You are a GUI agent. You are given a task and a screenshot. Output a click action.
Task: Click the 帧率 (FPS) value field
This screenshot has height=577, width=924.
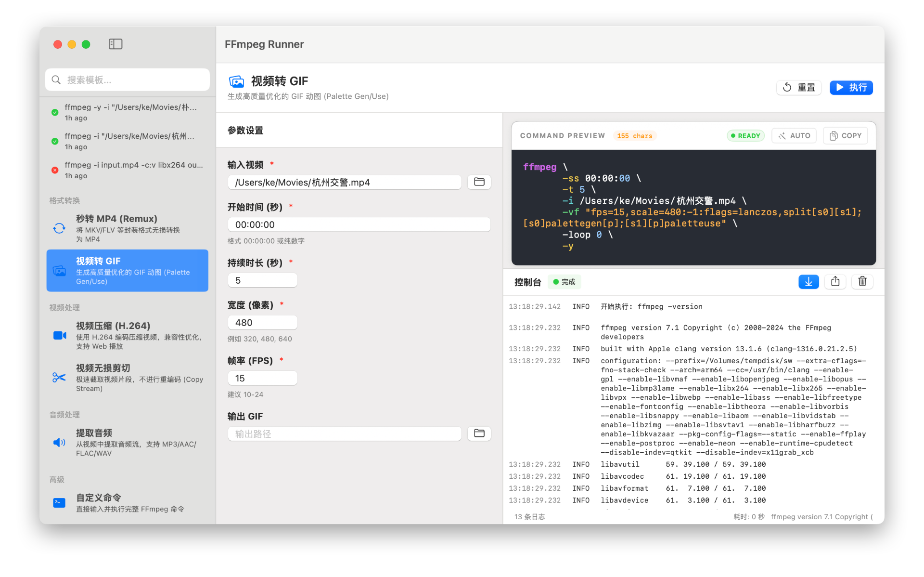pos(263,379)
